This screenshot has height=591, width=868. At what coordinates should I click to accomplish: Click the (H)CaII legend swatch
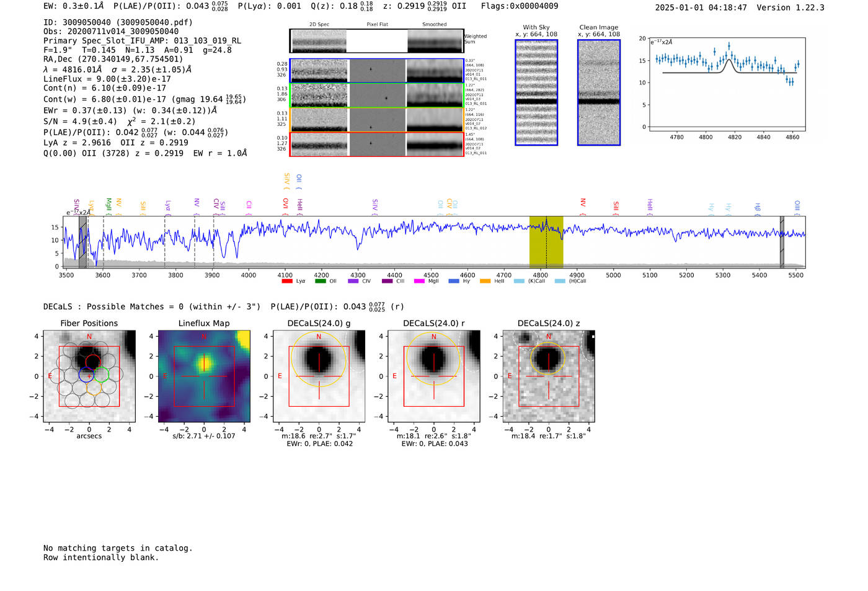(x=560, y=281)
